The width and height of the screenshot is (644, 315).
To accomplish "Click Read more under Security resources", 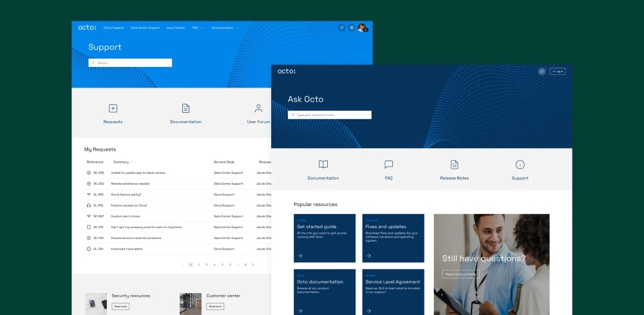I will click(121, 307).
